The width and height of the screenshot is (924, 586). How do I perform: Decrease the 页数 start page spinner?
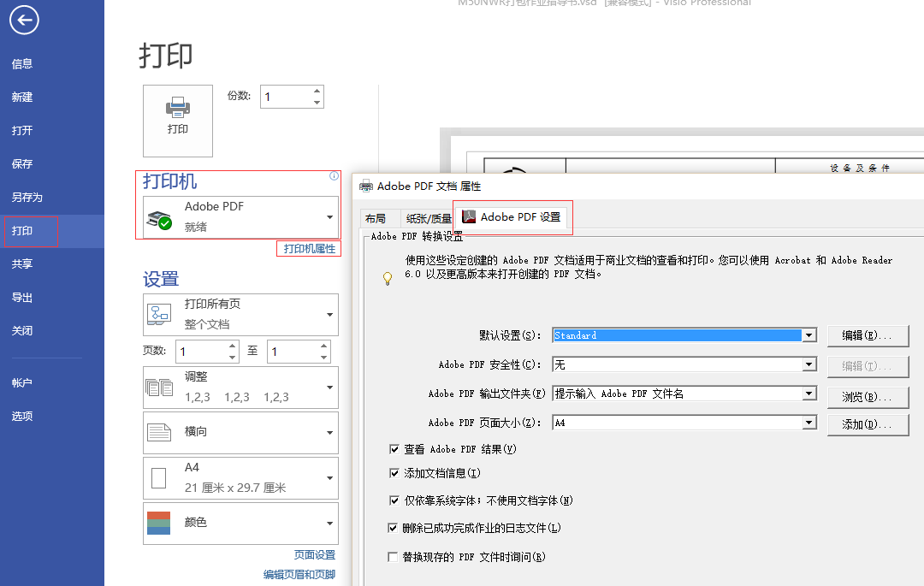click(232, 358)
